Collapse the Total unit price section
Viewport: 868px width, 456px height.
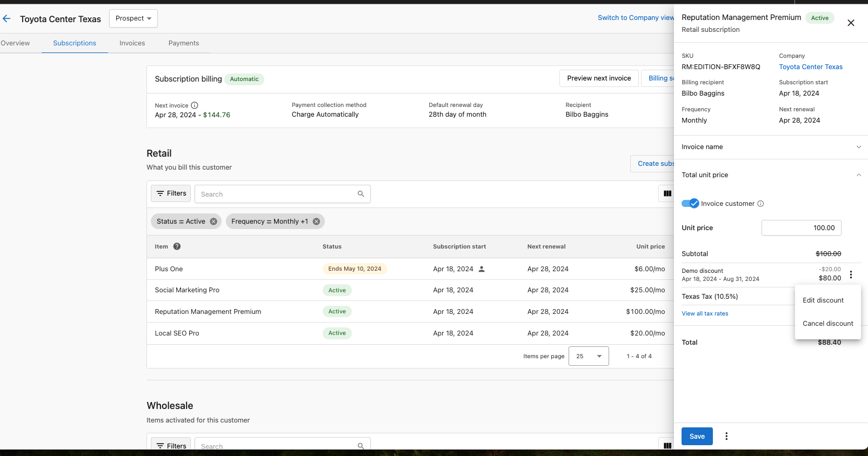click(771, 175)
